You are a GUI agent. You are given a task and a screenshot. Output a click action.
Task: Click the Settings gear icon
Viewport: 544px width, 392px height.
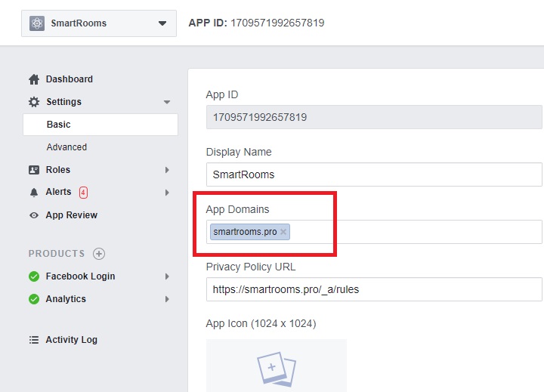pyautogui.click(x=34, y=102)
